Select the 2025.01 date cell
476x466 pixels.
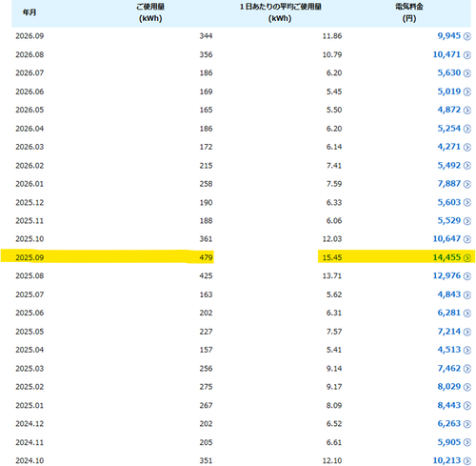point(30,406)
